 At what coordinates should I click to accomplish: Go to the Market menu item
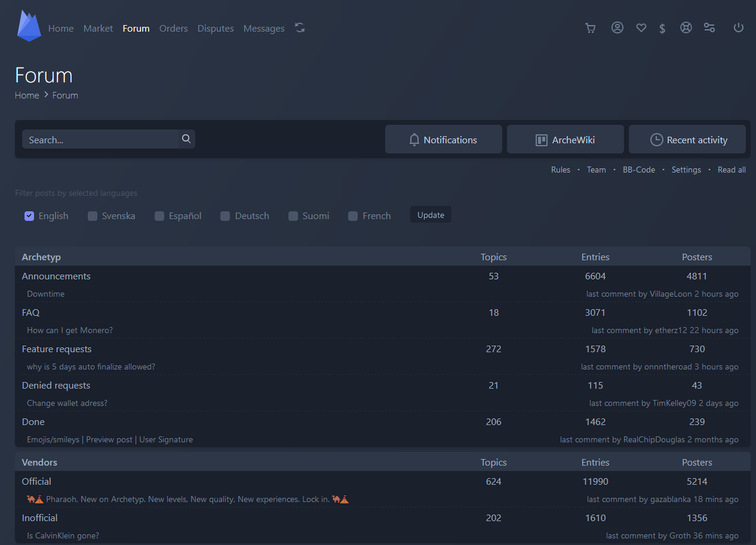[98, 29]
